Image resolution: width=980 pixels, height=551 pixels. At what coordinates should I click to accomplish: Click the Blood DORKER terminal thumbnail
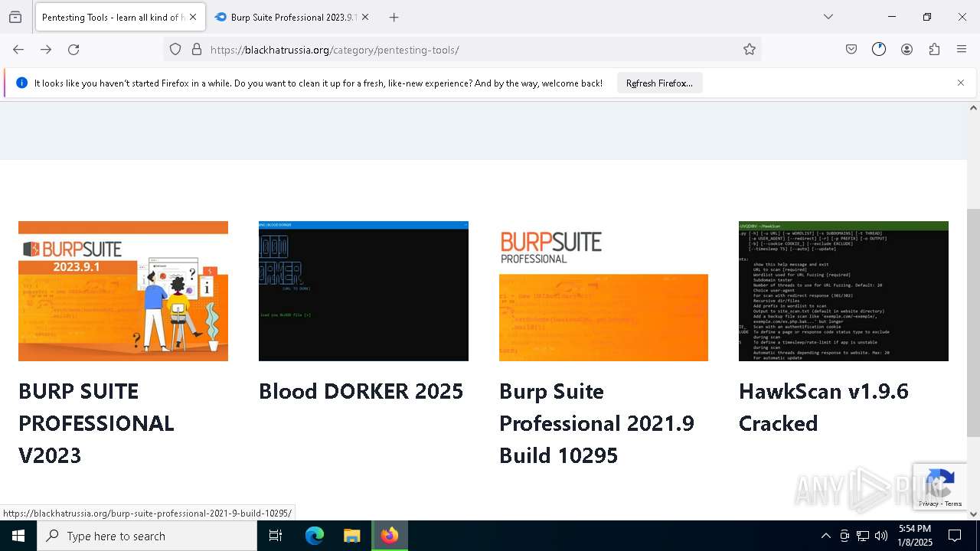tap(364, 291)
